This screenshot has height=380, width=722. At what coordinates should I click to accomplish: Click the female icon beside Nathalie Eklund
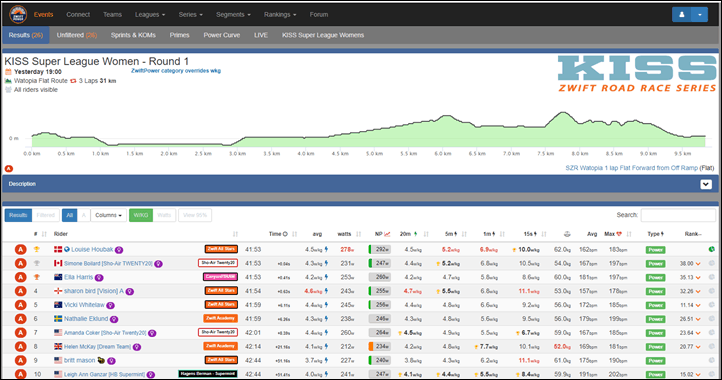pyautogui.click(x=114, y=319)
